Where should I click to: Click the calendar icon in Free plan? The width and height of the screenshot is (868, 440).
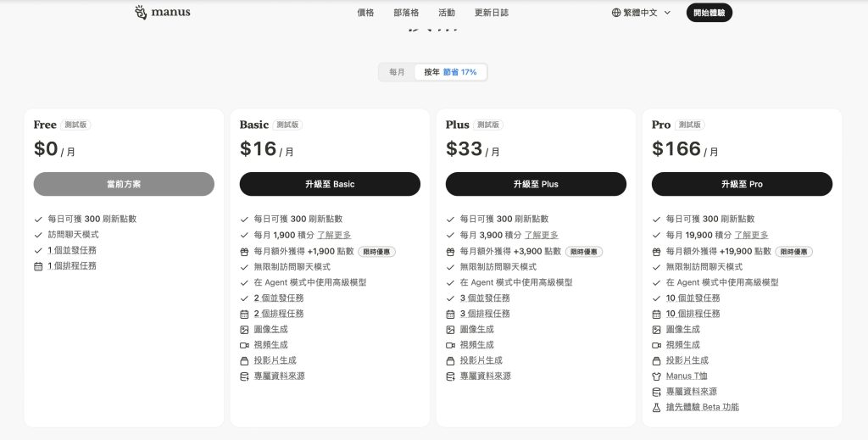click(38, 266)
